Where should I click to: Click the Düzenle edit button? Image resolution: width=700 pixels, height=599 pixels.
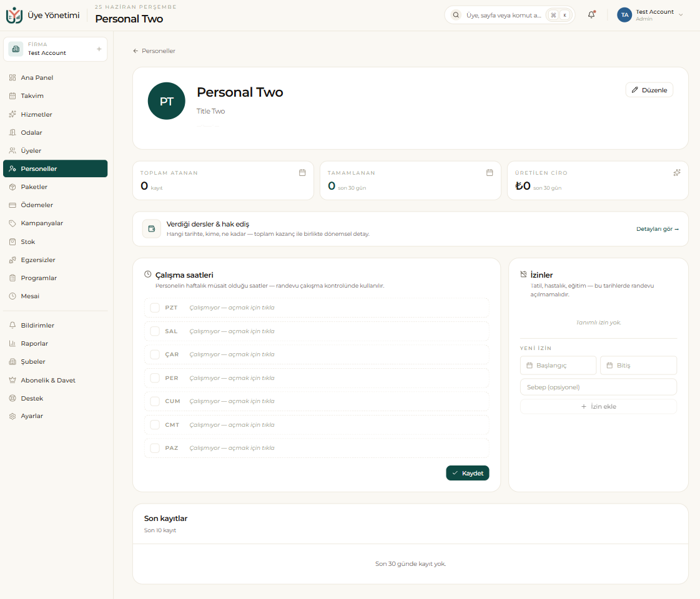click(x=649, y=90)
